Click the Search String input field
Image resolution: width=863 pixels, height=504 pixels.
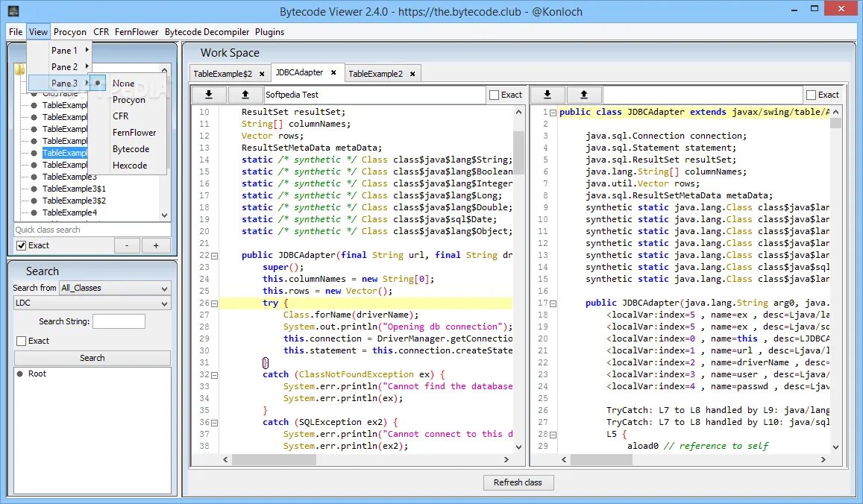(x=119, y=321)
